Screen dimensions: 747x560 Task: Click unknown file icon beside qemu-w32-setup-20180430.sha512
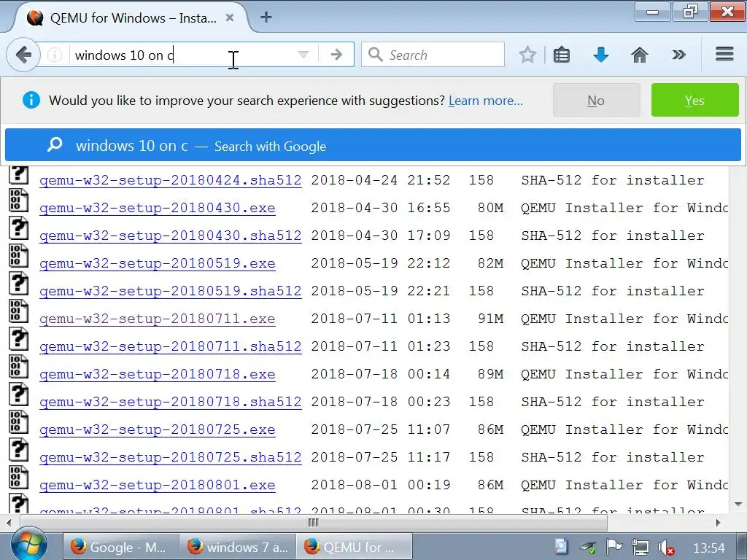18,228
